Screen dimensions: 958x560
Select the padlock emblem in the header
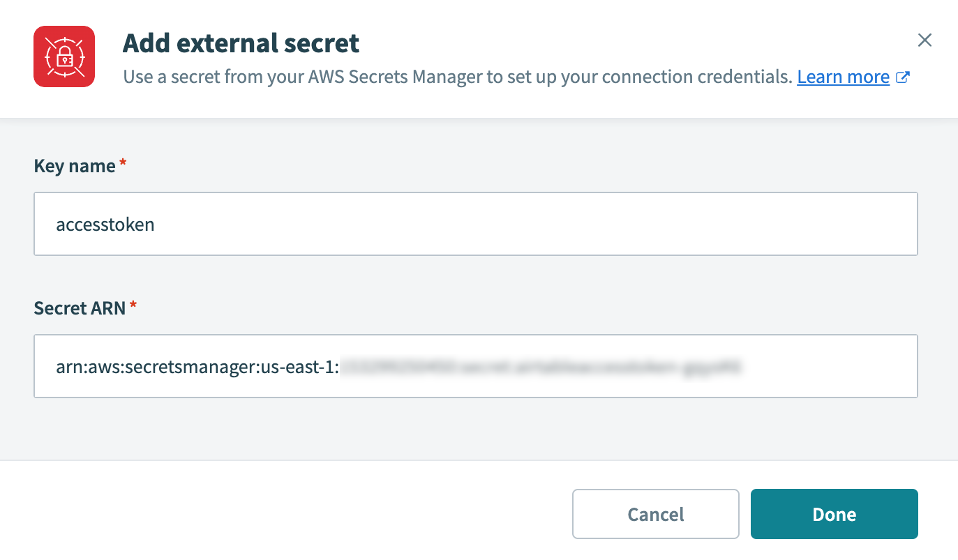(x=63, y=56)
